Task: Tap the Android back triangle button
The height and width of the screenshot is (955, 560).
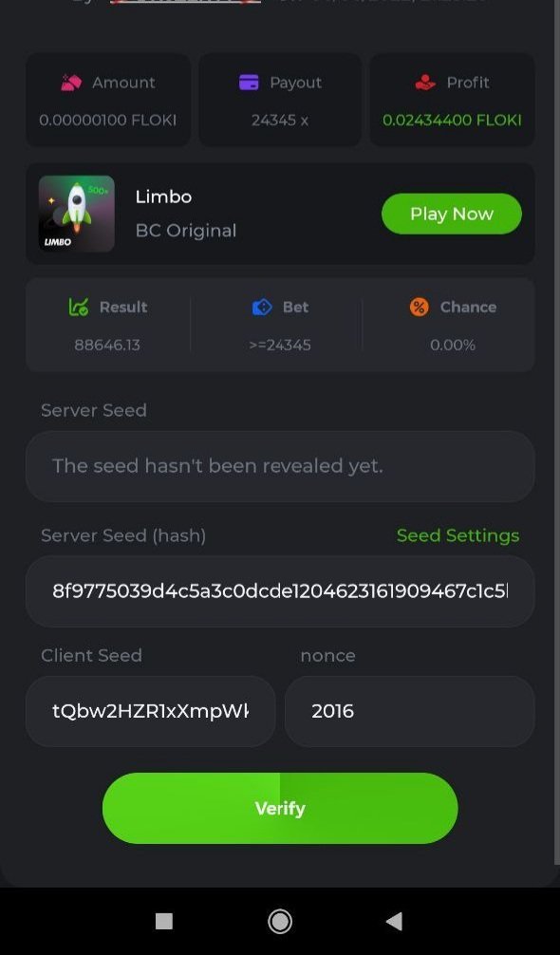Action: pyautogui.click(x=395, y=922)
